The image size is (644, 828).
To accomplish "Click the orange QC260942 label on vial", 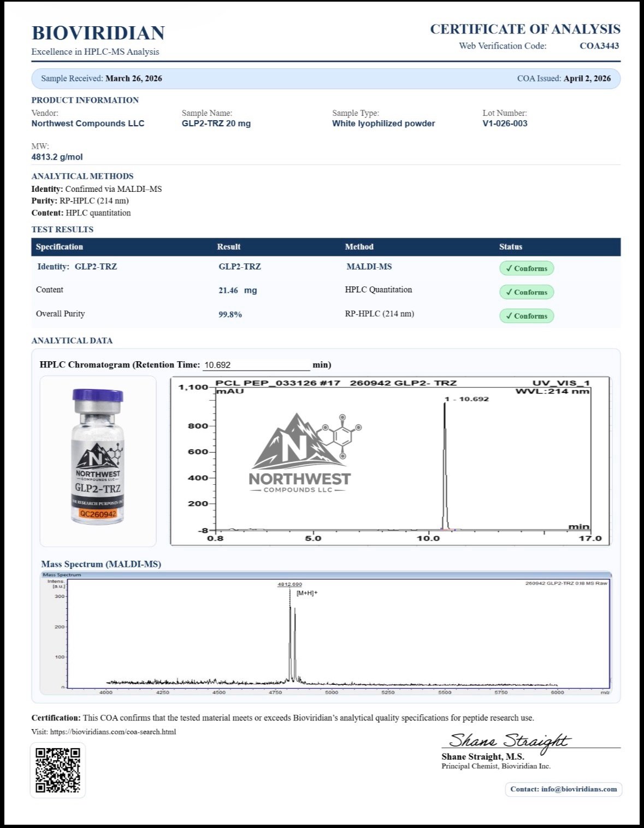I will (98, 514).
